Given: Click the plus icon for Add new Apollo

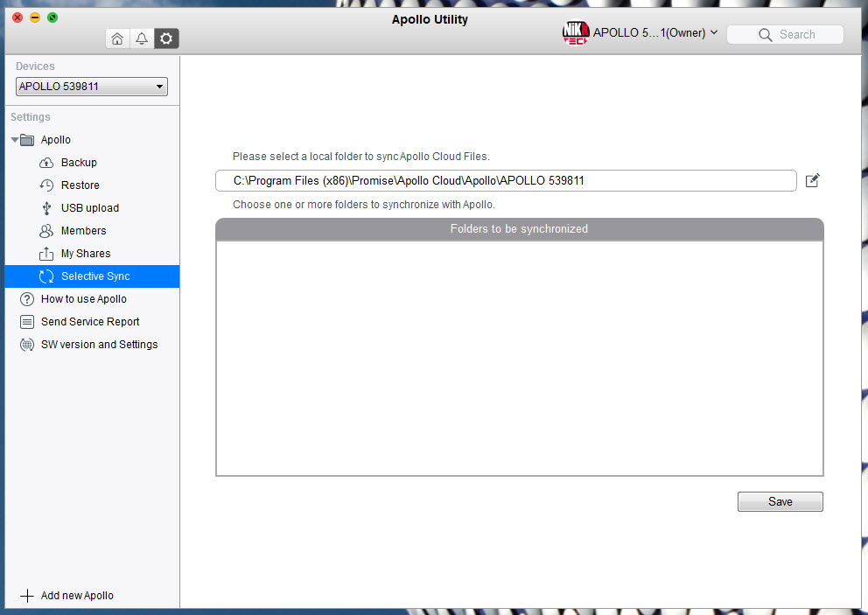Looking at the screenshot, I should click(26, 596).
